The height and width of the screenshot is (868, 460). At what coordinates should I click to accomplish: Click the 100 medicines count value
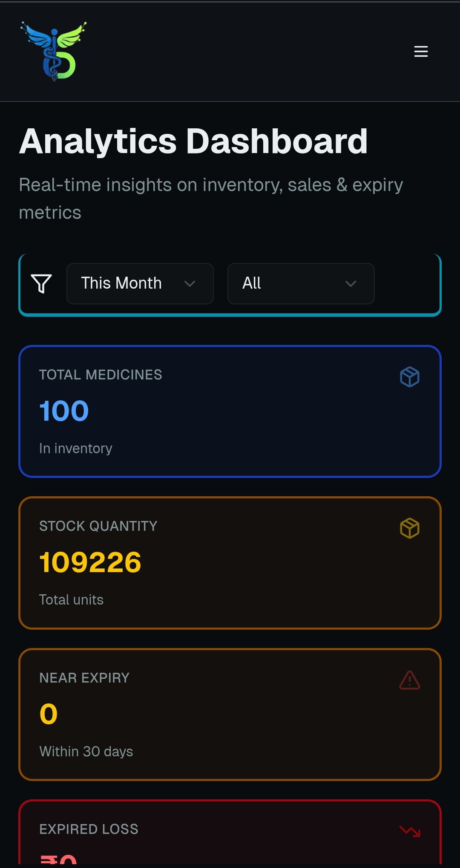[x=64, y=411]
